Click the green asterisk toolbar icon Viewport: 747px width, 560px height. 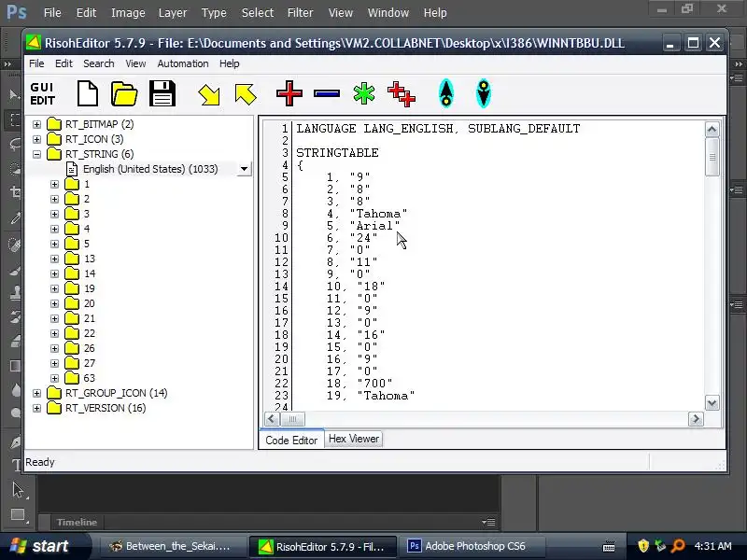tap(364, 93)
